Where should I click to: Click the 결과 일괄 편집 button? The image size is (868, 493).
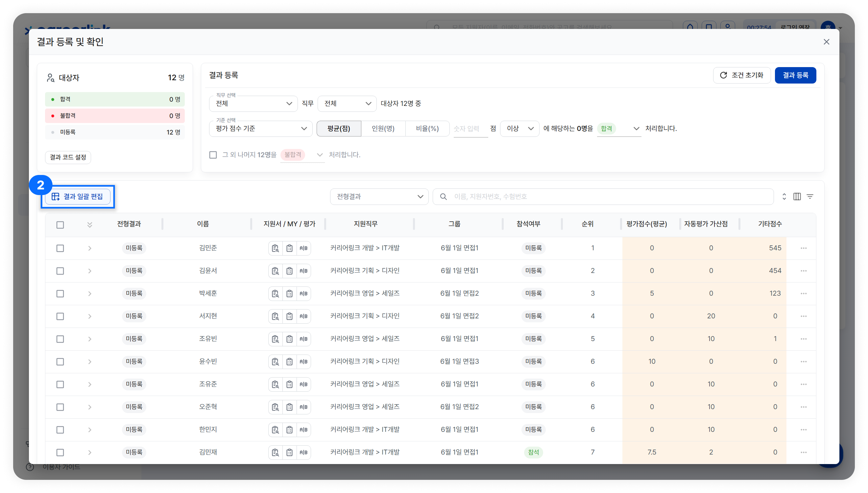click(x=78, y=197)
